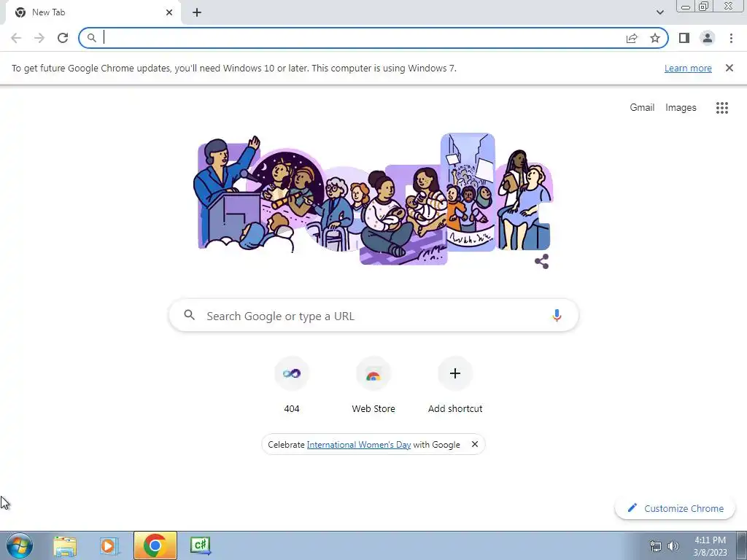Open the Web Store shortcut
The image size is (747, 560).
tap(373, 385)
